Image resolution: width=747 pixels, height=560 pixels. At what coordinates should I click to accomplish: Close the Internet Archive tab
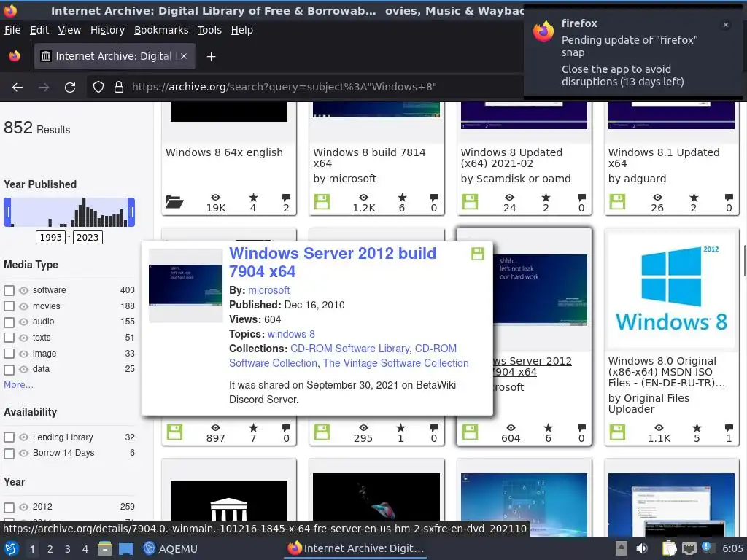184,56
